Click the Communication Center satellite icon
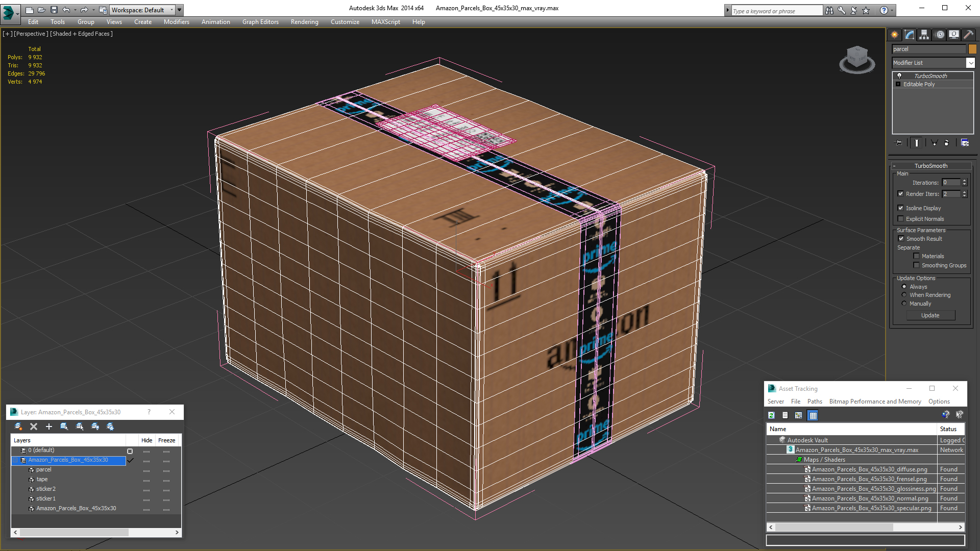The height and width of the screenshot is (551, 980). coord(853,10)
